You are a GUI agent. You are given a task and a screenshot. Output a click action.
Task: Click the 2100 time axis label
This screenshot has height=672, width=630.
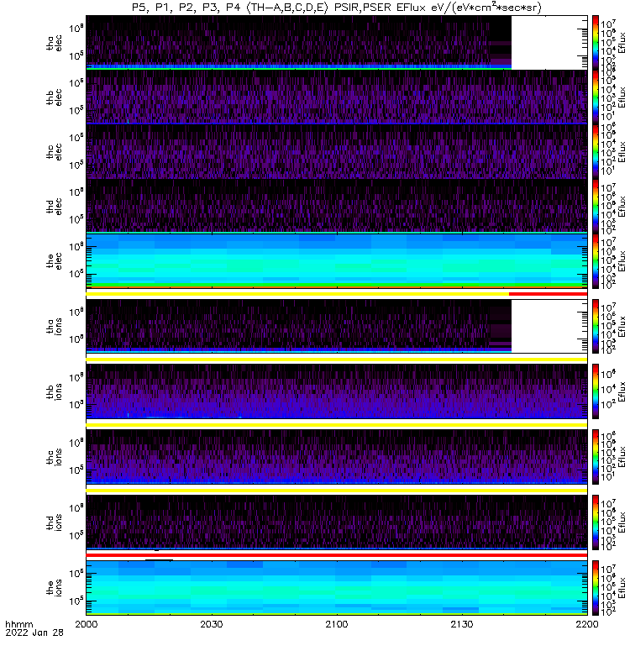[337, 624]
